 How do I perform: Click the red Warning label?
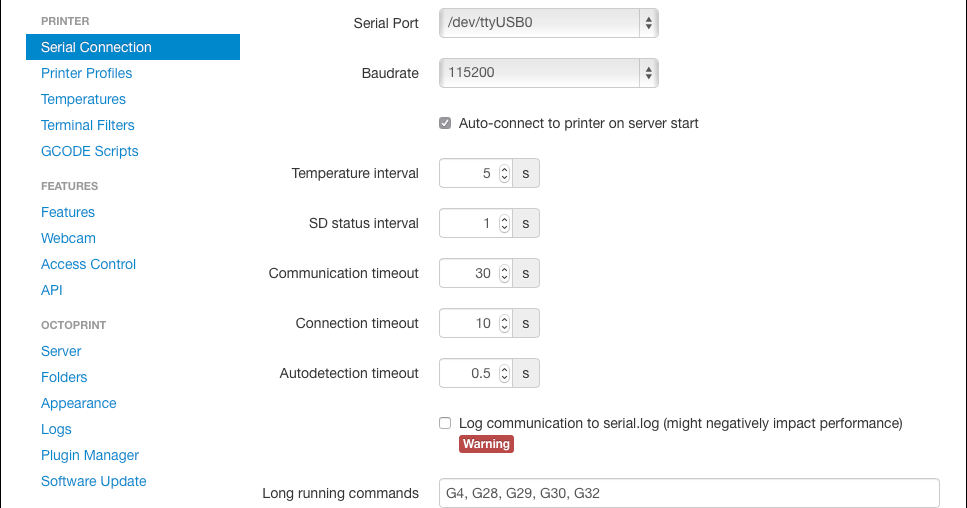click(486, 444)
